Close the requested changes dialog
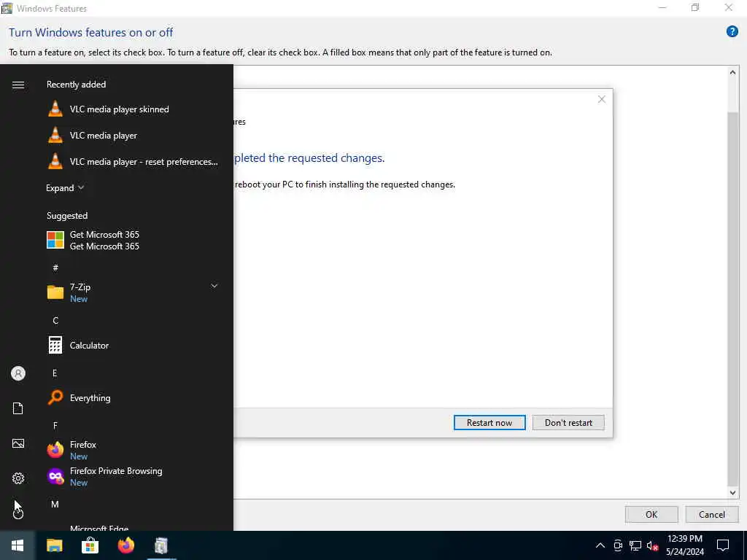Viewport: 747px width, 560px height. coord(602,99)
